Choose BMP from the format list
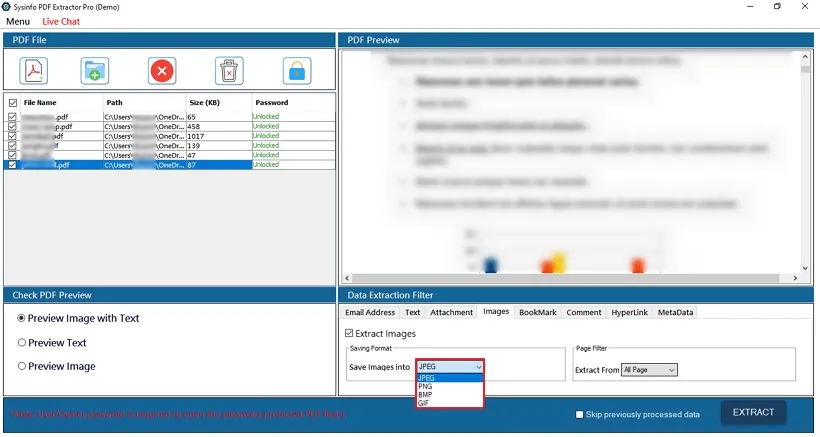 pyautogui.click(x=450, y=395)
